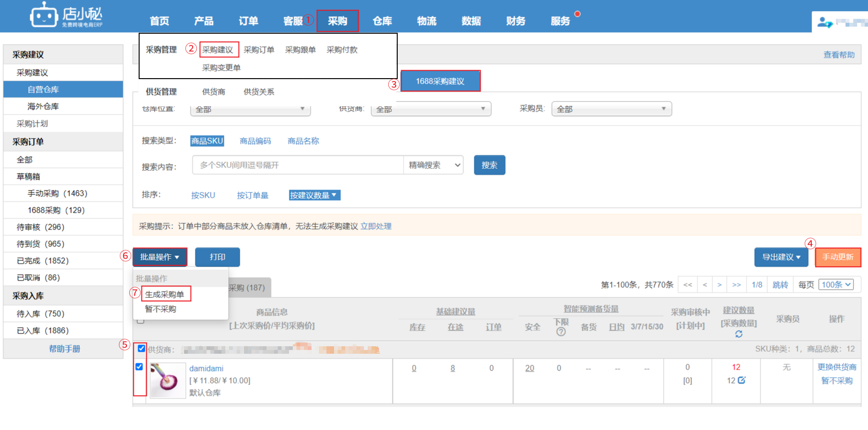Click the next page > icon

pyautogui.click(x=720, y=284)
